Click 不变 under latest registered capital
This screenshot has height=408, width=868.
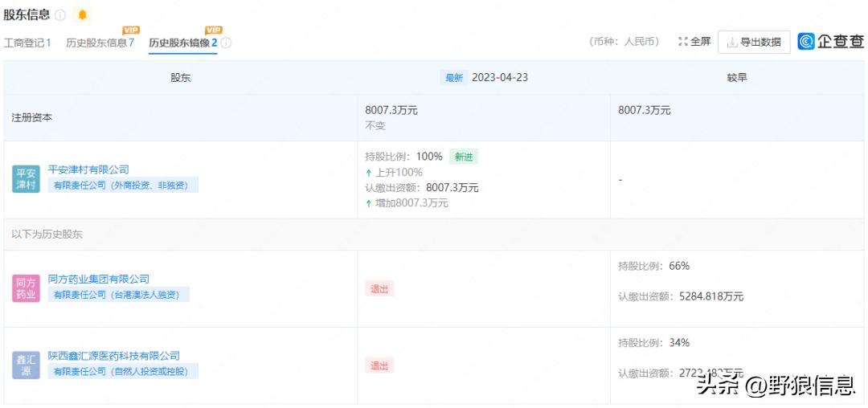[x=375, y=125]
